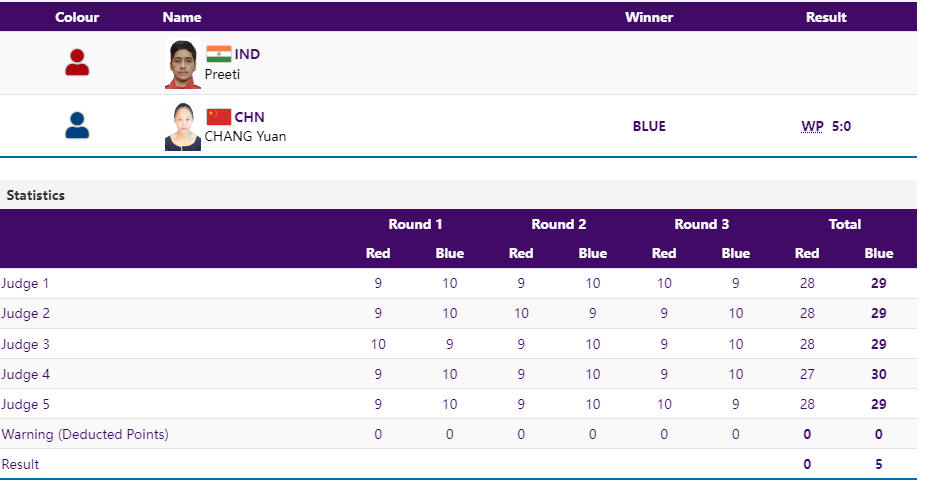The height and width of the screenshot is (481, 925).
Task: Click the Statistics section header
Action: pyautogui.click(x=36, y=195)
